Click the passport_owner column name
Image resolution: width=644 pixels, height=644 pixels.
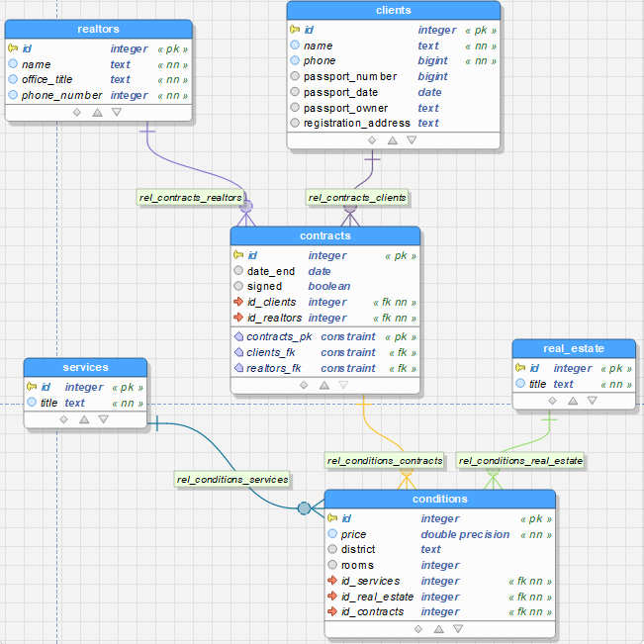[345, 108]
